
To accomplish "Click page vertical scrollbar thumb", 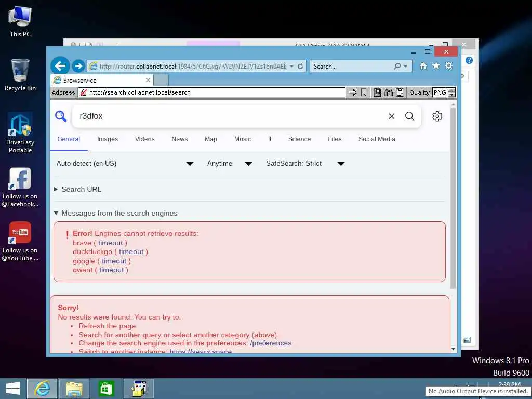I will 453,198.
